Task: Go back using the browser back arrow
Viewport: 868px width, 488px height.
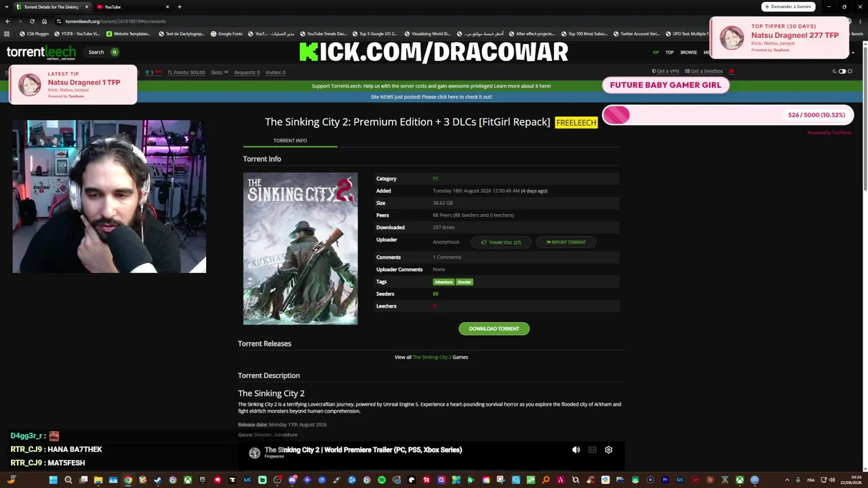Action: [x=7, y=21]
